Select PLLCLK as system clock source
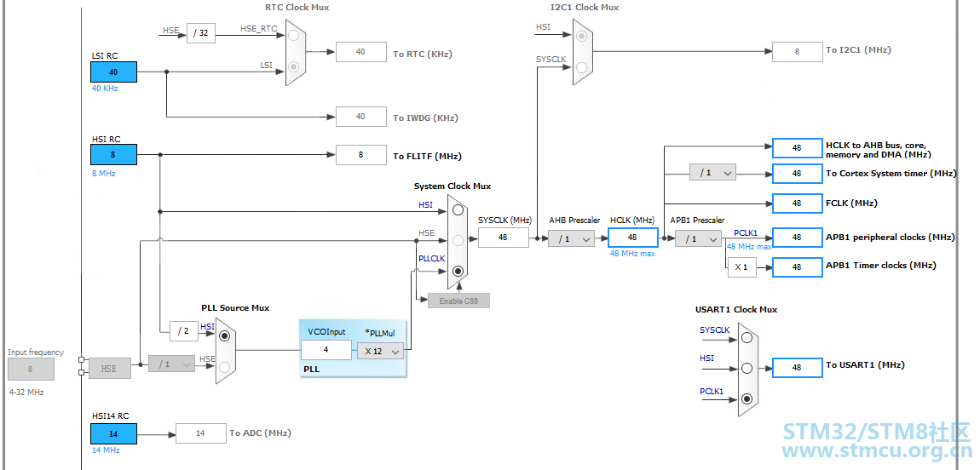980x470 pixels. [x=458, y=272]
